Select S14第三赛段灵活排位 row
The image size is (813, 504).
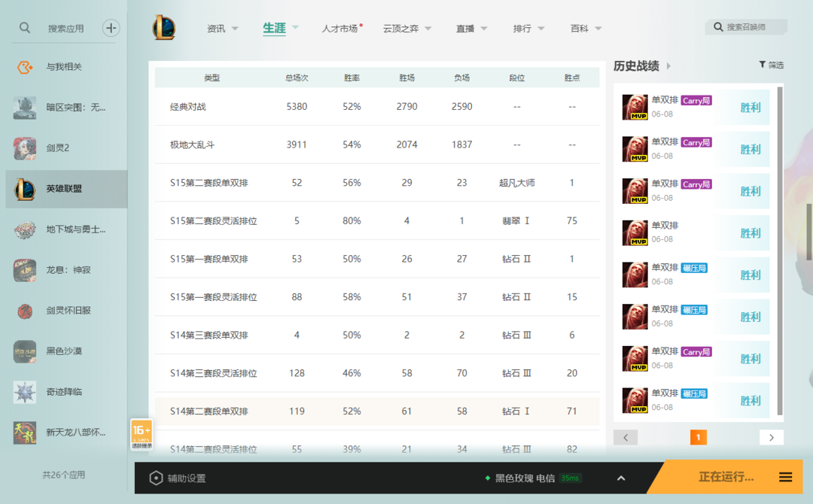pos(377,373)
